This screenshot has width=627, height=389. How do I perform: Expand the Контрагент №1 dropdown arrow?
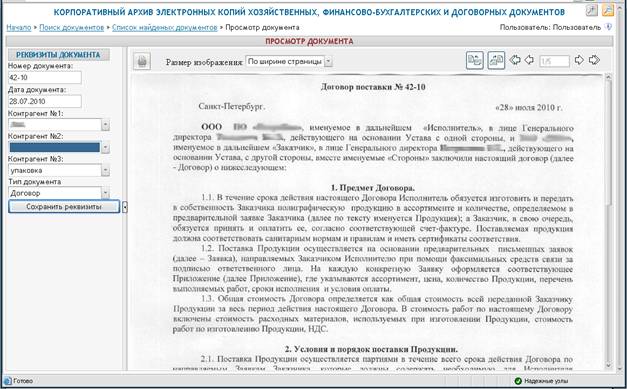[105, 125]
